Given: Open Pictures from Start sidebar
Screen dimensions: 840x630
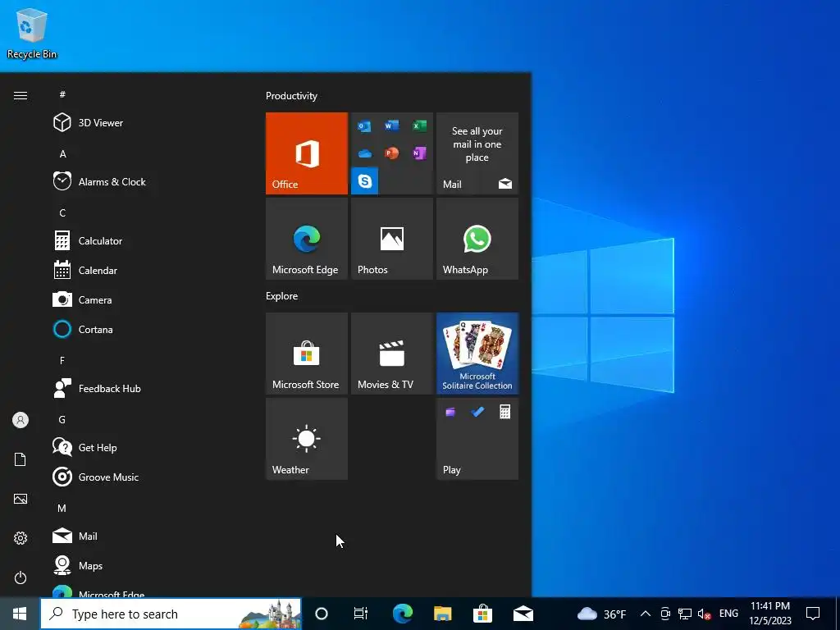Looking at the screenshot, I should pos(21,499).
